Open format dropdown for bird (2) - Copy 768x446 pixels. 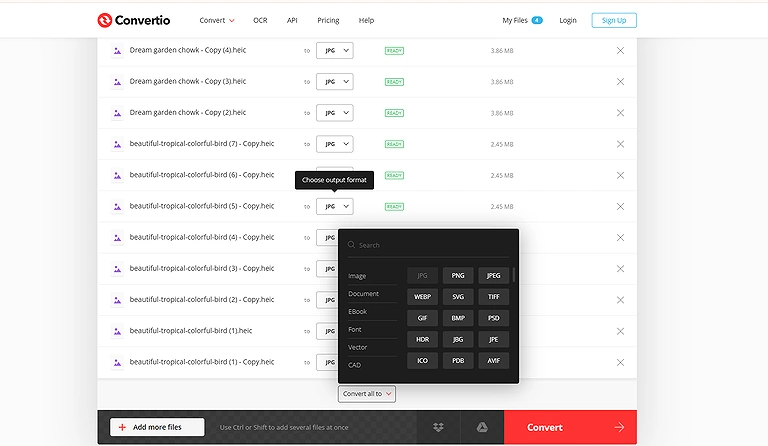coord(327,300)
